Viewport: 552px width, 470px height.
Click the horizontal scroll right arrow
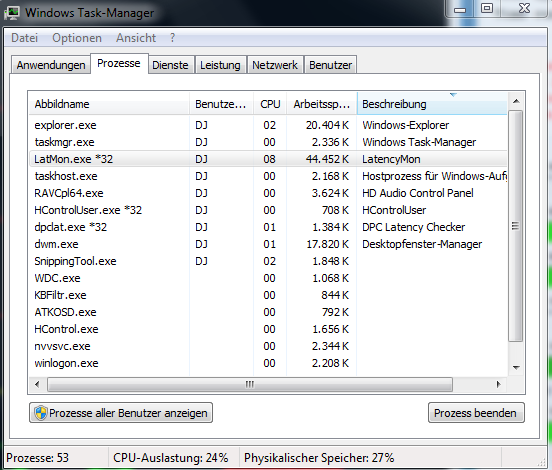point(498,384)
